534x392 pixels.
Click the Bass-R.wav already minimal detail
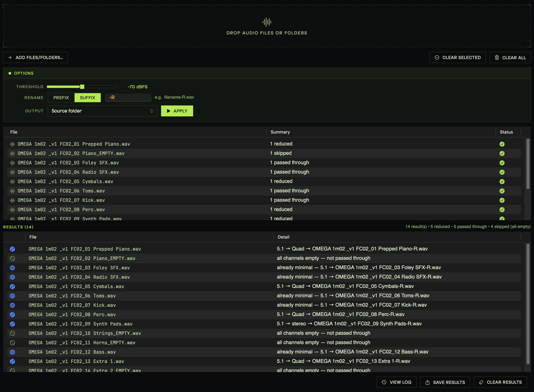[x=352, y=352]
